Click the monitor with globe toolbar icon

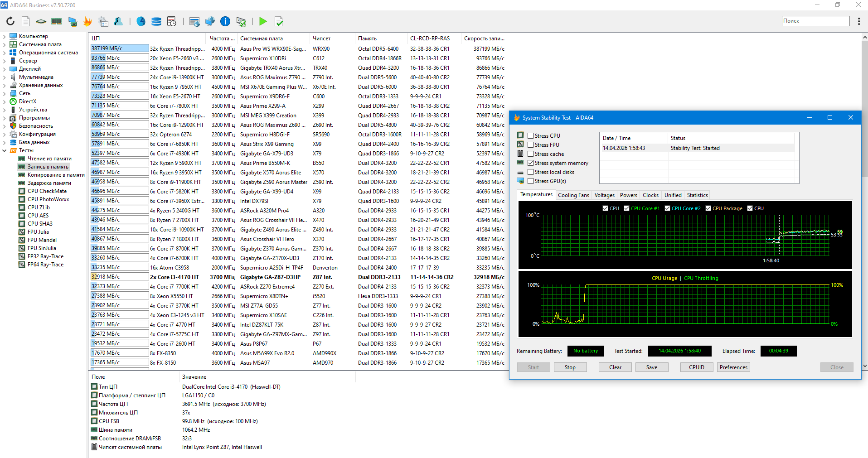tap(210, 21)
